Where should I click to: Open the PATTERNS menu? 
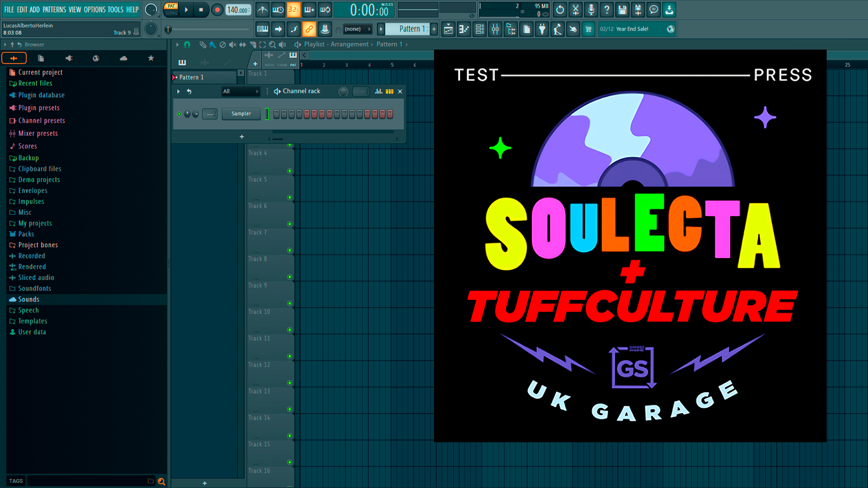pos(54,10)
